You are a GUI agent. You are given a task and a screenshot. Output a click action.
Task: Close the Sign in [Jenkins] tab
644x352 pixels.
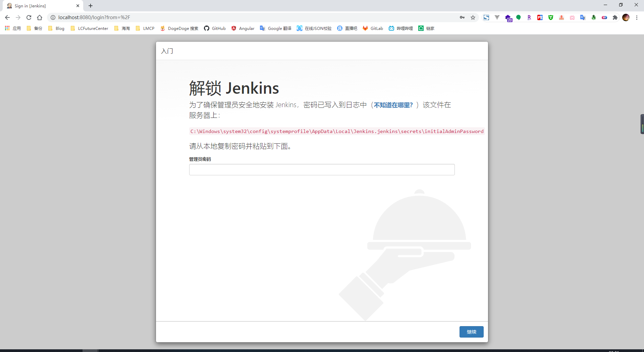pyautogui.click(x=78, y=6)
